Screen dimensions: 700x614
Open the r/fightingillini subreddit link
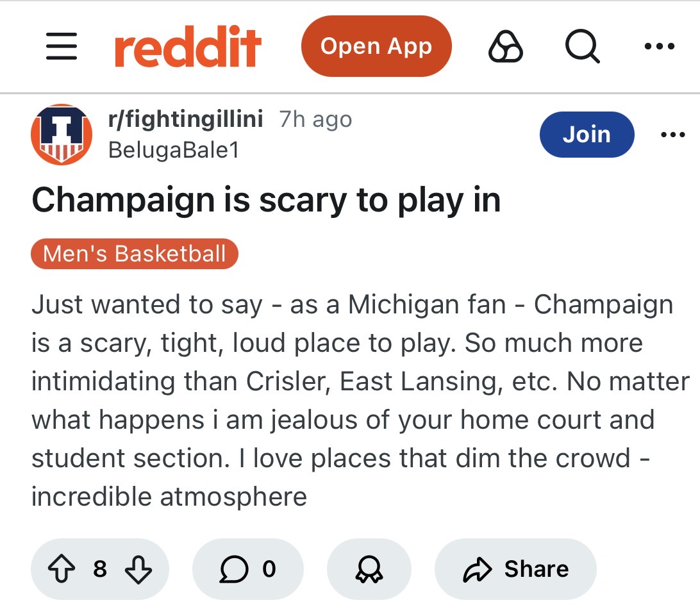point(186,120)
